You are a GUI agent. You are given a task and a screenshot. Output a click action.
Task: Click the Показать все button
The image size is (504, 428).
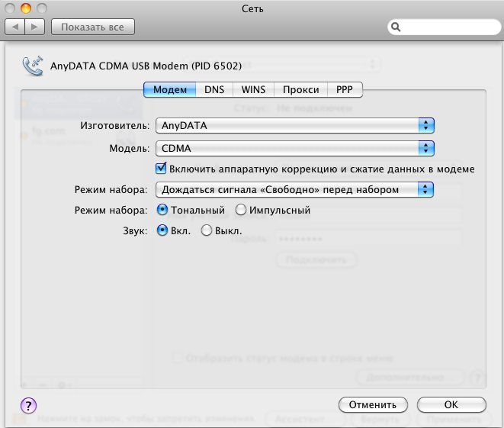(x=92, y=27)
